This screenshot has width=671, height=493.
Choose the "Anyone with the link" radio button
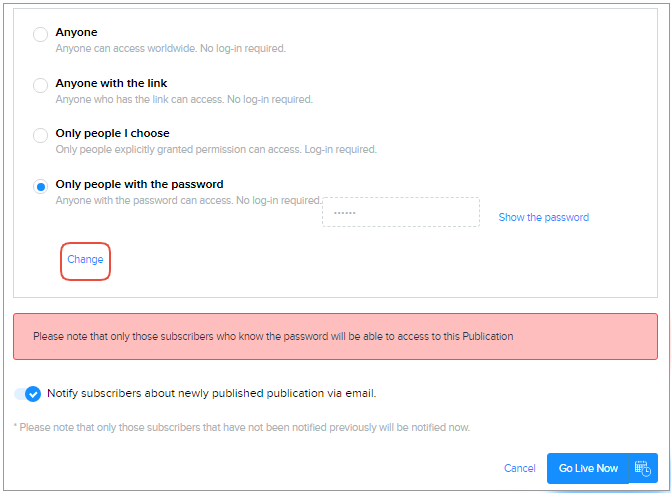[x=40, y=85]
